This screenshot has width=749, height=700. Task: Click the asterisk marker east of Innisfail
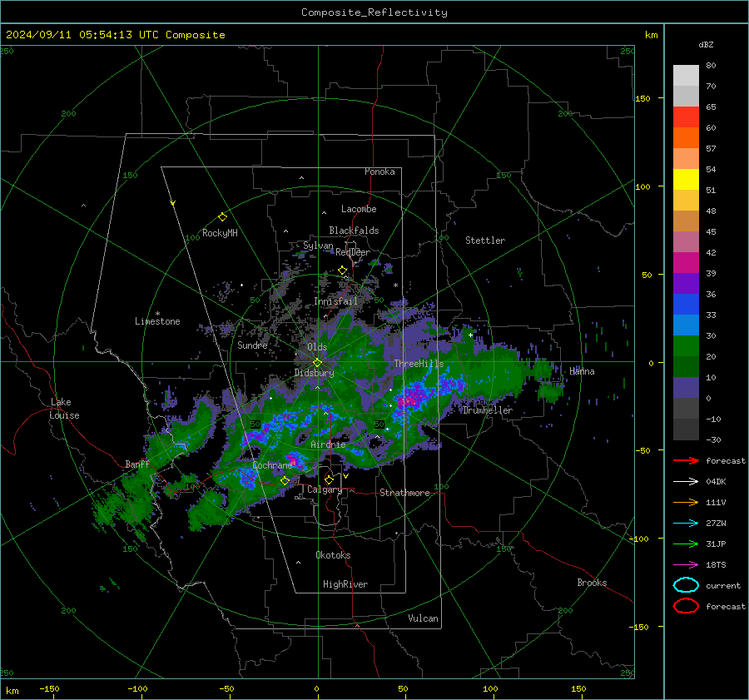(395, 285)
